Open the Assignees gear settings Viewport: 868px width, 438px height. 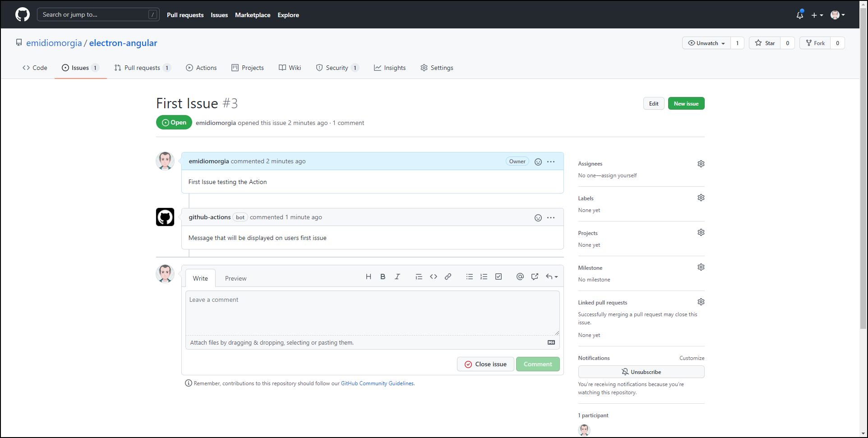(x=701, y=164)
